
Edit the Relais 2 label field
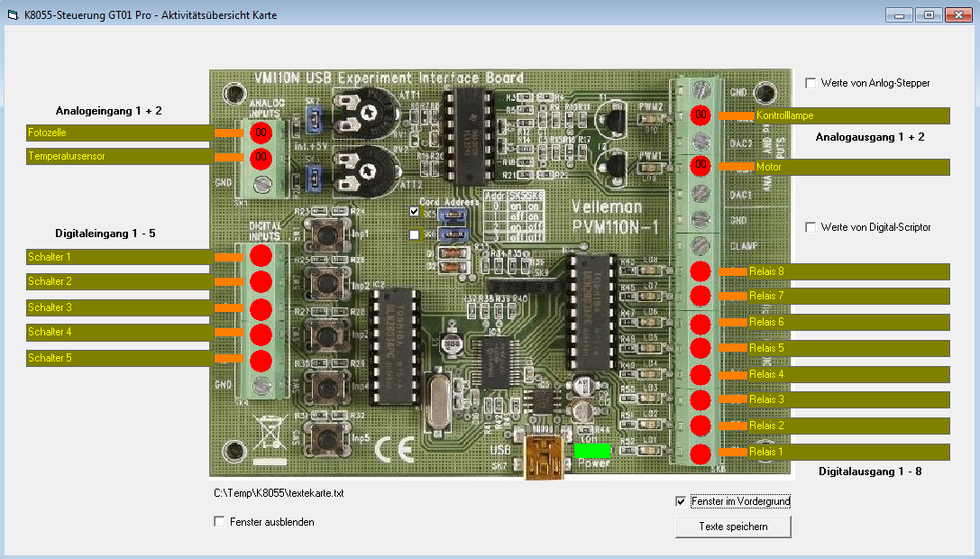pos(848,426)
